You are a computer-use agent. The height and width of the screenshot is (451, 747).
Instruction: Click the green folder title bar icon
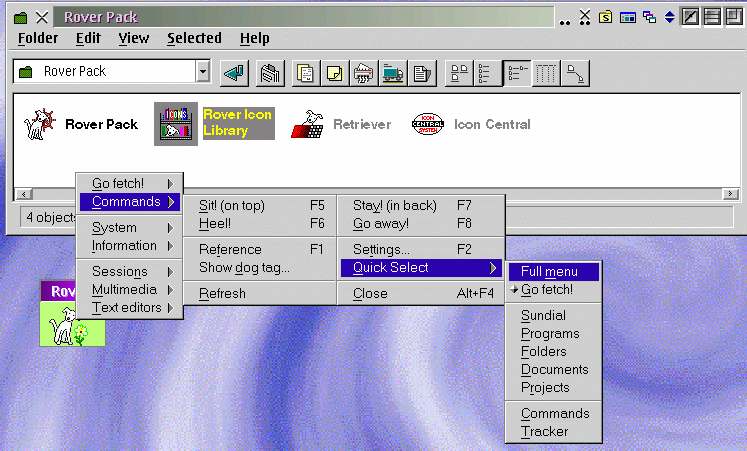point(20,18)
